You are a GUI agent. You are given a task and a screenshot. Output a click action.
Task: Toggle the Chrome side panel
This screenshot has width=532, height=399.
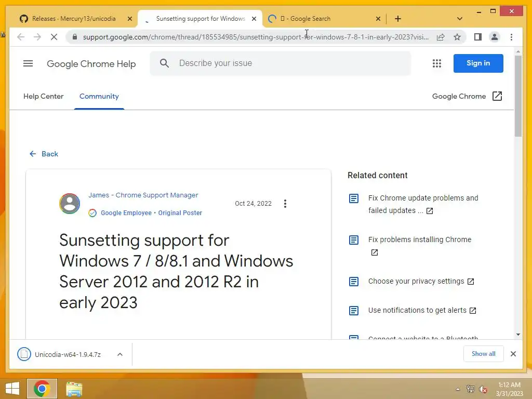click(x=478, y=37)
